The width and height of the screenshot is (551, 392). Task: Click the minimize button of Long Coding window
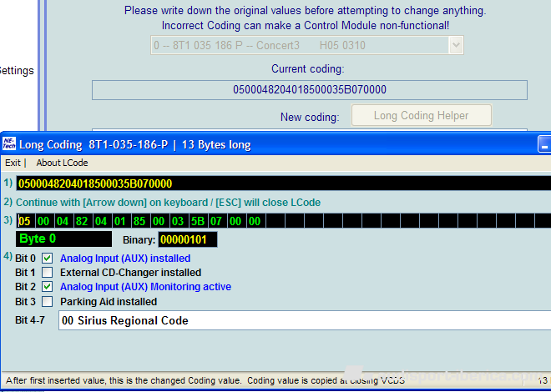point(544,144)
